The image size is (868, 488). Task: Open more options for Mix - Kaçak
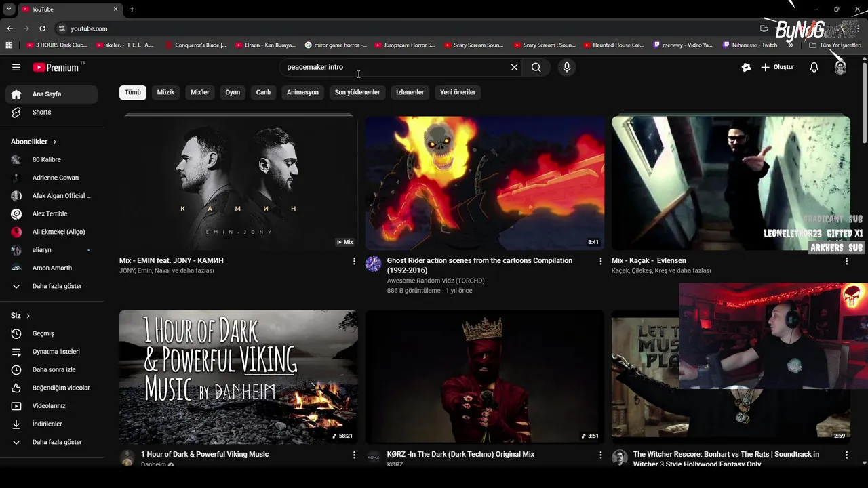pos(846,261)
